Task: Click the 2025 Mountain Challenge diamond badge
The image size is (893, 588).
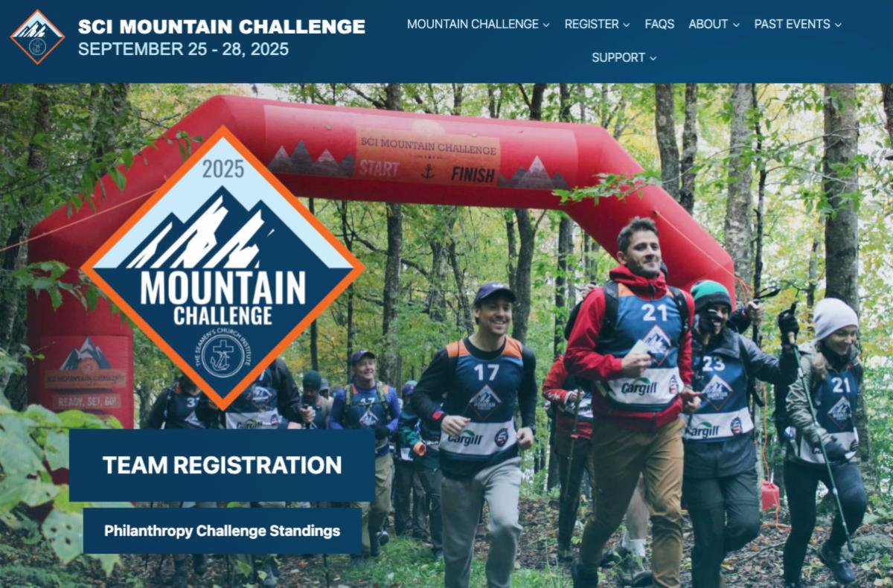Action: point(223,268)
